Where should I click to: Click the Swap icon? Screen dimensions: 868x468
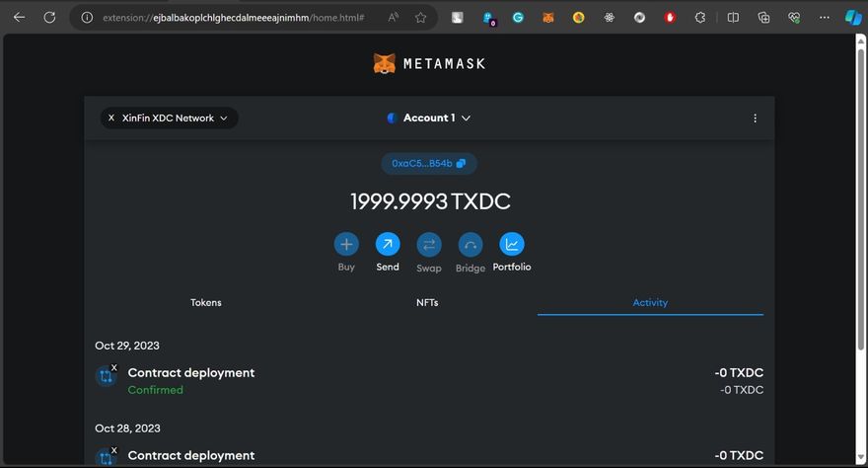coord(429,244)
